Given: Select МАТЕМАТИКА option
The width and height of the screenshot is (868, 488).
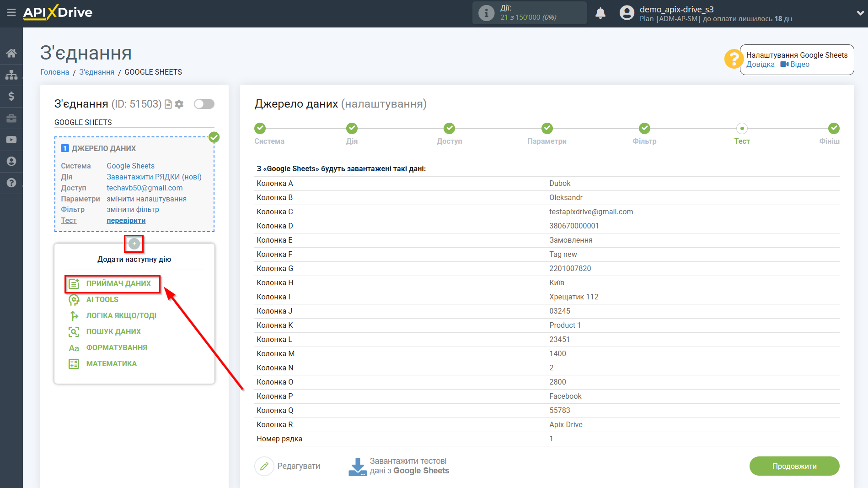Looking at the screenshot, I should [x=111, y=363].
